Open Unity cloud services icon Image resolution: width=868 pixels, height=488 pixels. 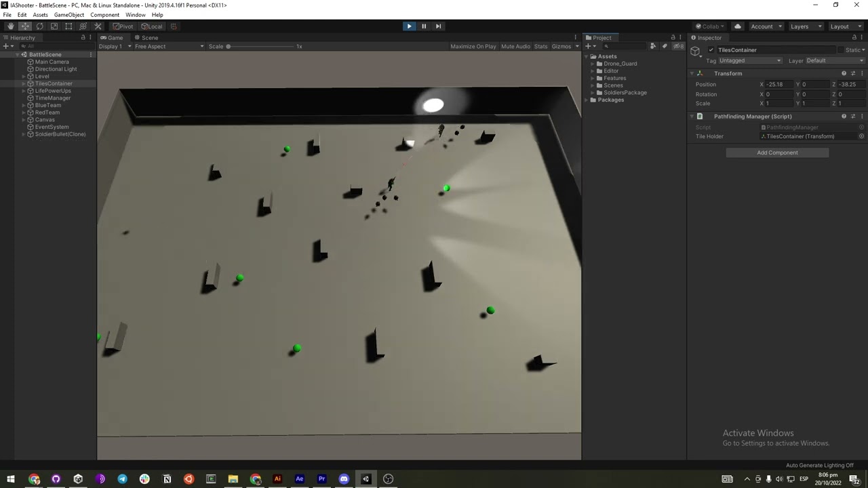click(x=738, y=26)
